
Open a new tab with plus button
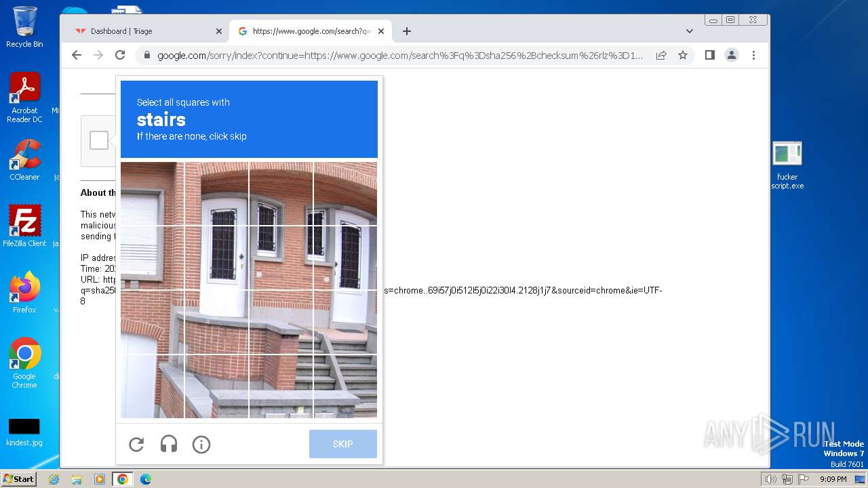(407, 31)
